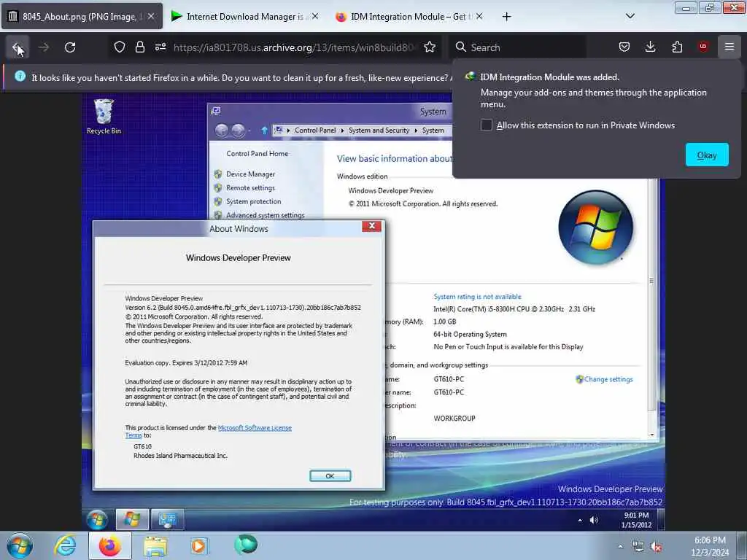Click System rating is not available link
Screen dimensions: 747x560
coord(477,297)
